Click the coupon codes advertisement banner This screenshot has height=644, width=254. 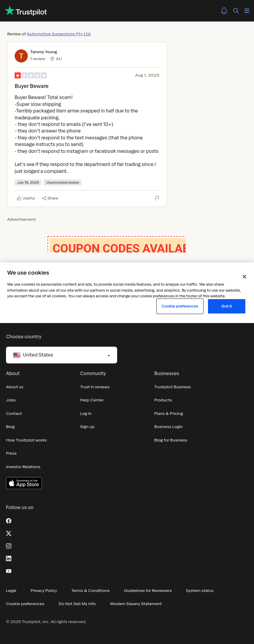(x=117, y=244)
